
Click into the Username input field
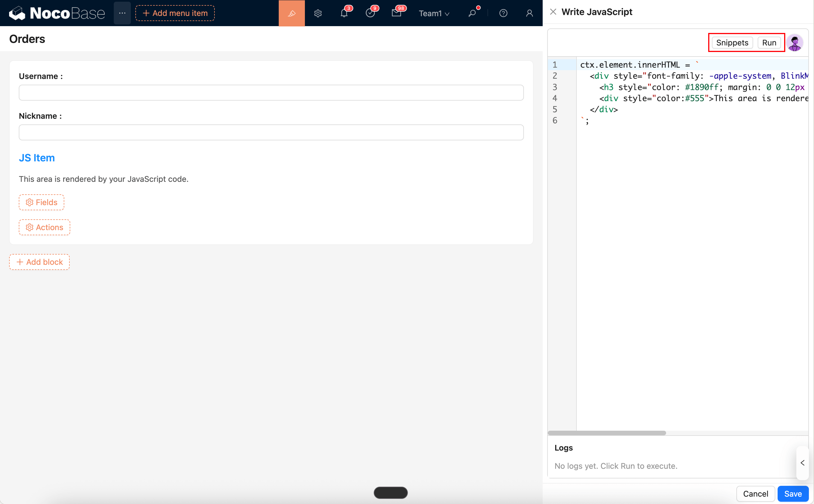271,93
